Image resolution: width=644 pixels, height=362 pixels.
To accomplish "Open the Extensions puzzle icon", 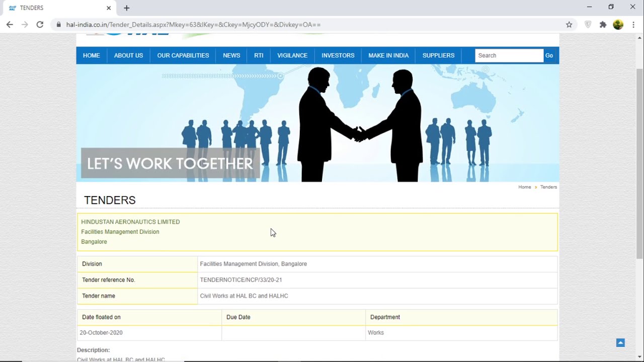I will click(x=603, y=25).
